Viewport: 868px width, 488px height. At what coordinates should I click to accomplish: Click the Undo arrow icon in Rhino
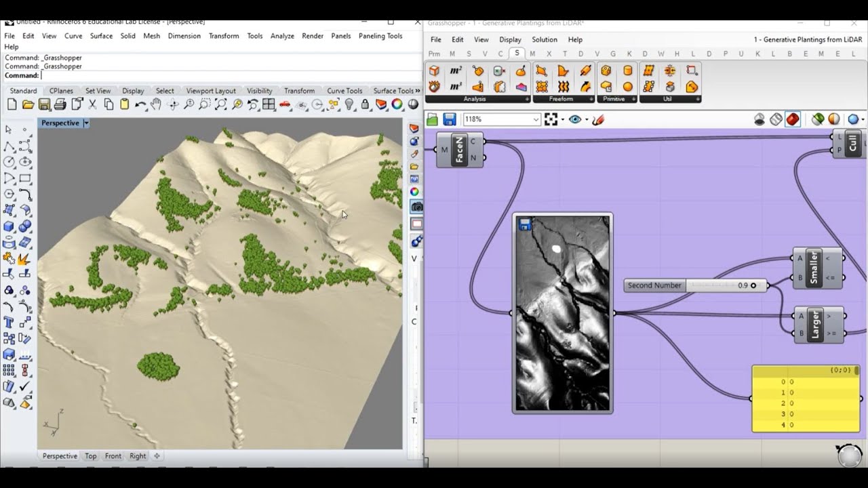pyautogui.click(x=140, y=104)
